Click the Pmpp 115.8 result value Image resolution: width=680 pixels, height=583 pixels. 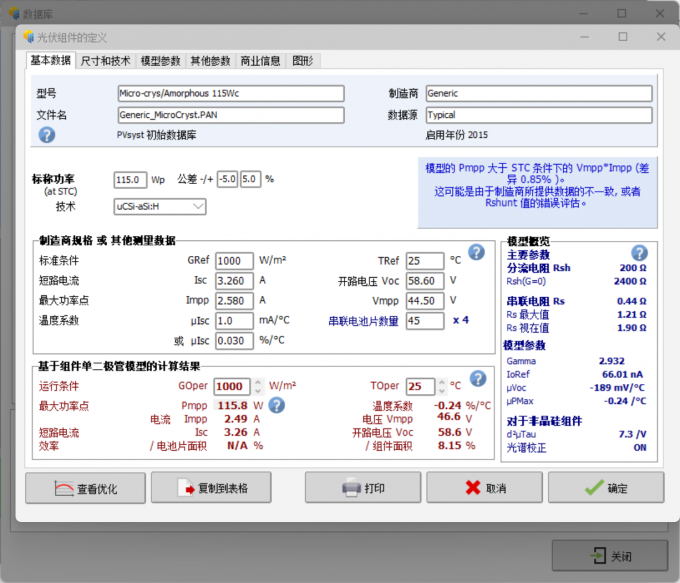pos(232,406)
